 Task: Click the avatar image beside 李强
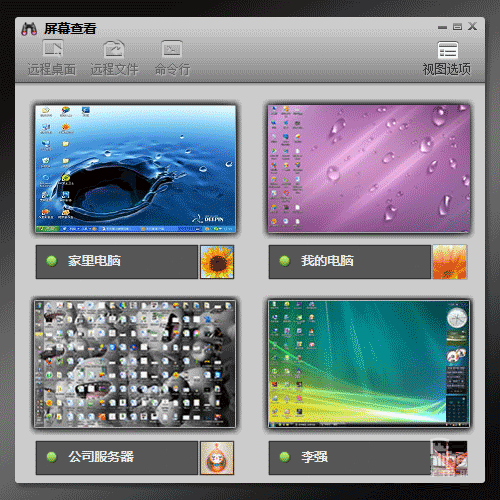click(x=449, y=458)
